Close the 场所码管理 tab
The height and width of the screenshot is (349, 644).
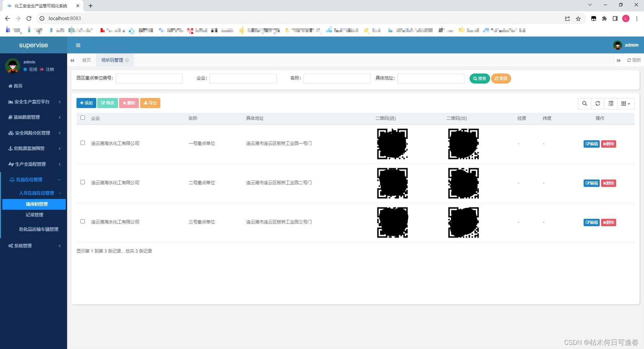127,60
